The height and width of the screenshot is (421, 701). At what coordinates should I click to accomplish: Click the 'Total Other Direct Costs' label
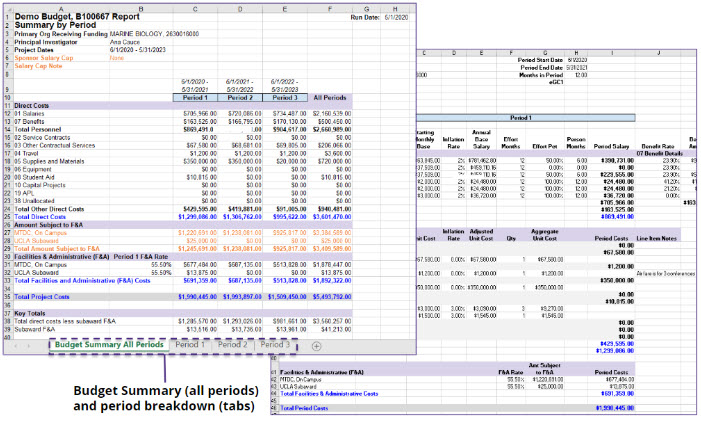point(49,209)
